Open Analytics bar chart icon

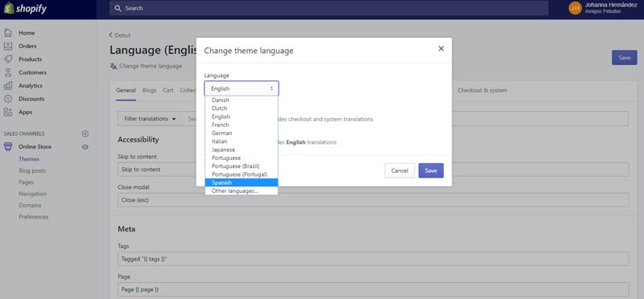(x=8, y=85)
